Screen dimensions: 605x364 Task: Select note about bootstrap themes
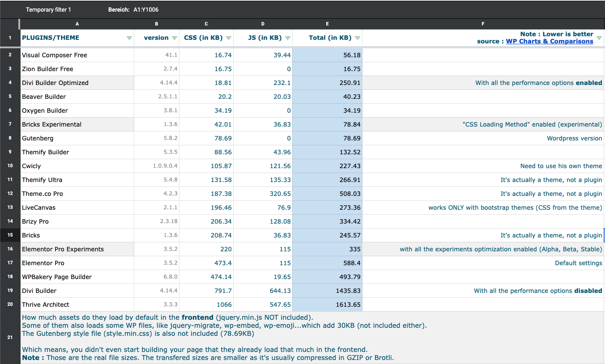click(x=483, y=207)
